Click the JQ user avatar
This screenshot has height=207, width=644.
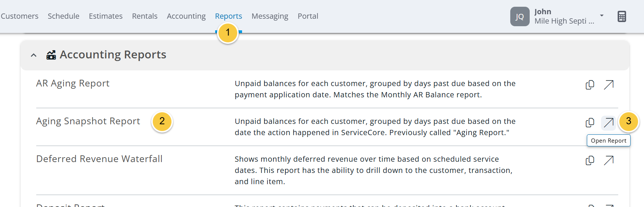[520, 16]
